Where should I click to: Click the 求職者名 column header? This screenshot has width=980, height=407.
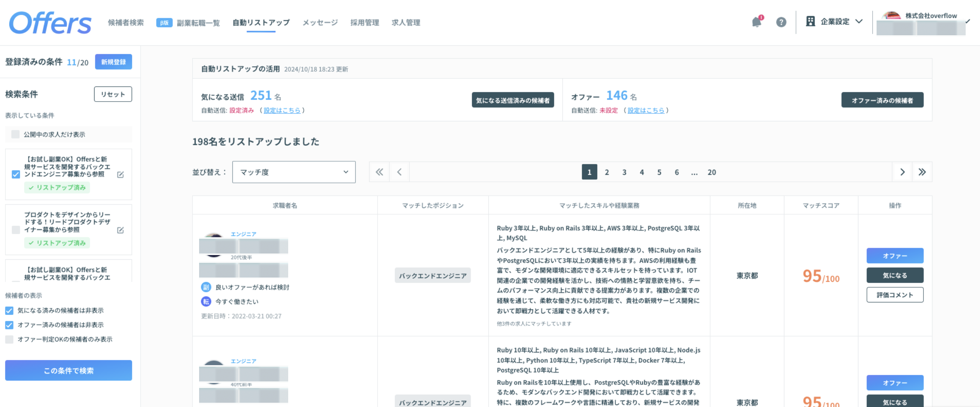pos(285,205)
